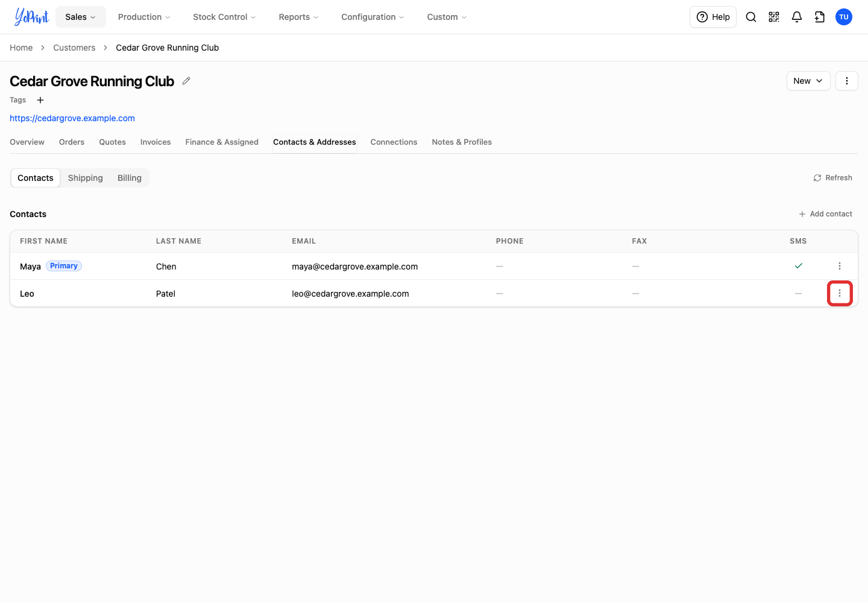Open the cedargrove.example.com website link
This screenshot has height=603, width=868.
72,118
